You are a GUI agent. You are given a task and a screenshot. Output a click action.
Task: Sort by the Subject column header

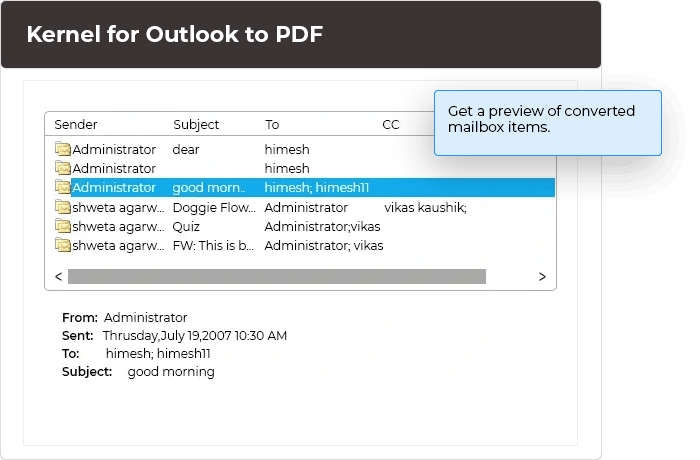click(196, 125)
